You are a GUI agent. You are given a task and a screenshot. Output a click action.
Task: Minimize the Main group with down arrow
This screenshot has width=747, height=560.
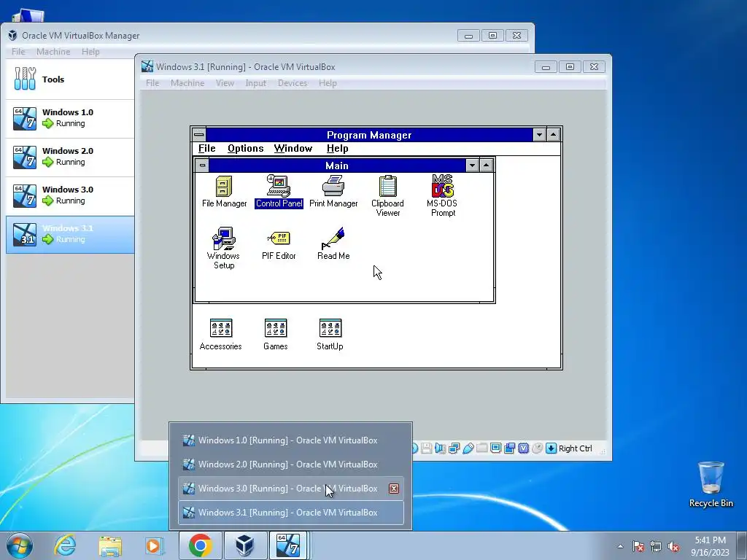pos(472,166)
